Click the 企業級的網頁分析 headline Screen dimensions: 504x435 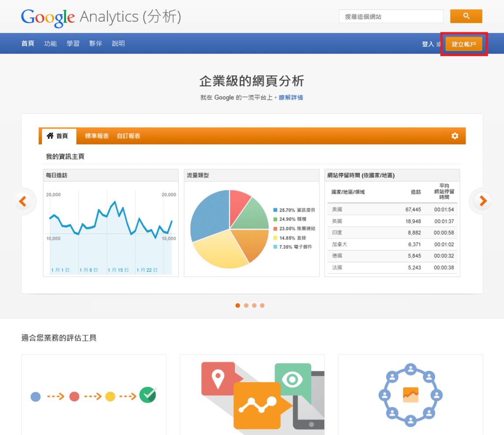pos(252,81)
